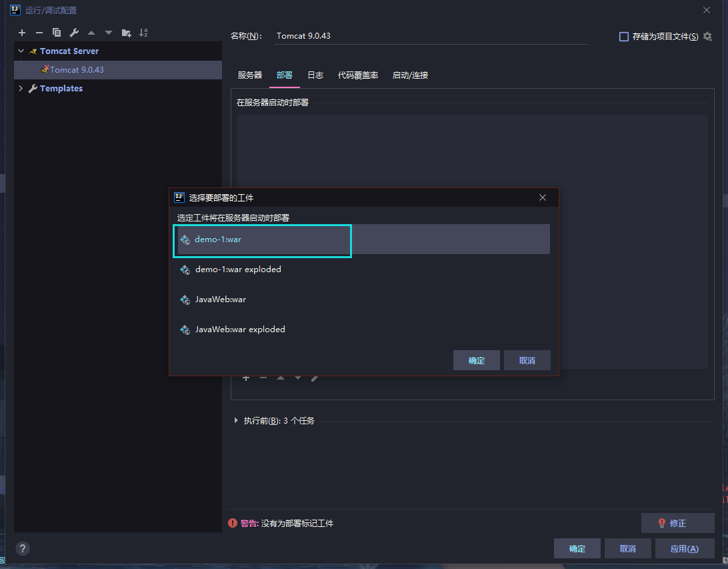728x569 pixels.
Task: Move configuration up arrow icon
Action: coord(91,33)
